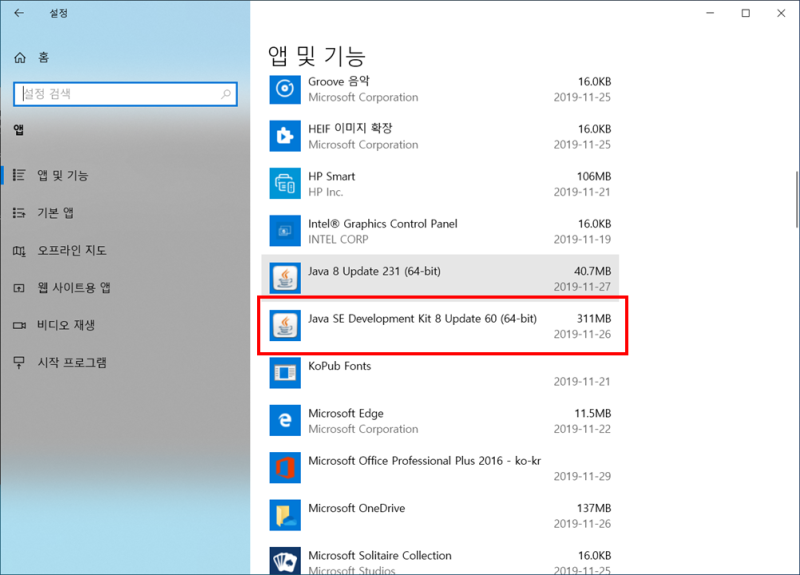Select Intel® Graphics Control Panel name
The image size is (800, 575).
383,224
